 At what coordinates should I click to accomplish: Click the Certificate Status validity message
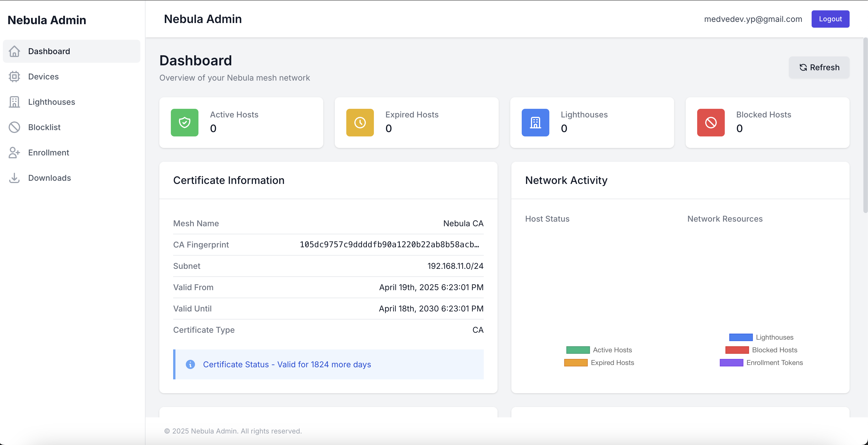pos(287,364)
